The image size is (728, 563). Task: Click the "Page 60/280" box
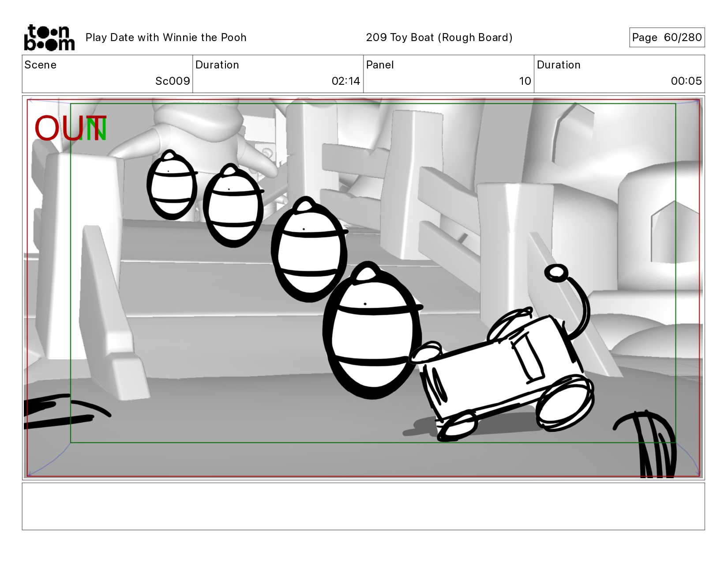(x=667, y=38)
